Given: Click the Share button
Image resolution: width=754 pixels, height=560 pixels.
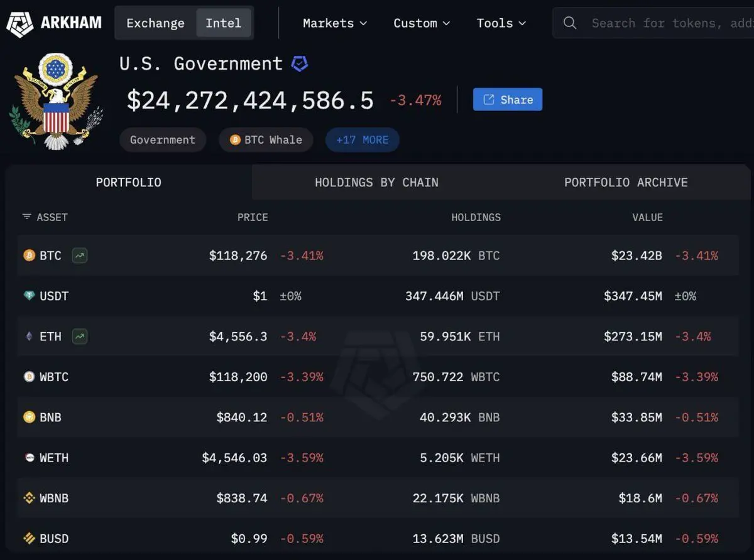Looking at the screenshot, I should tap(508, 100).
